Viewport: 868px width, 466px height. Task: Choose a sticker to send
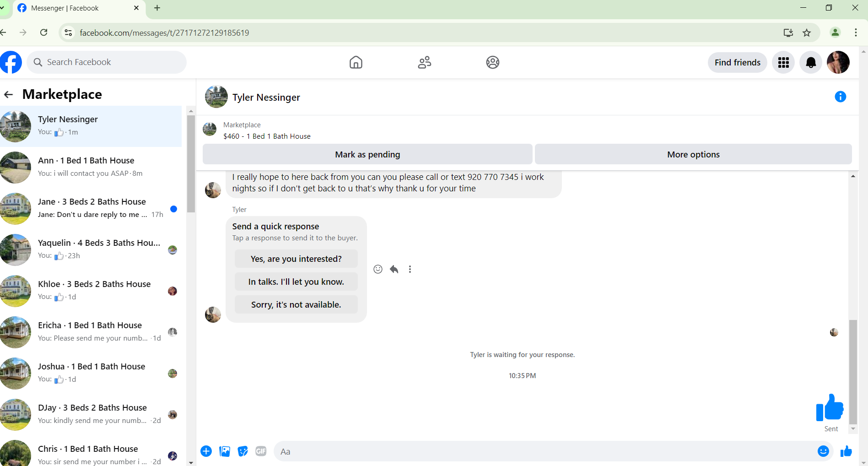243,451
